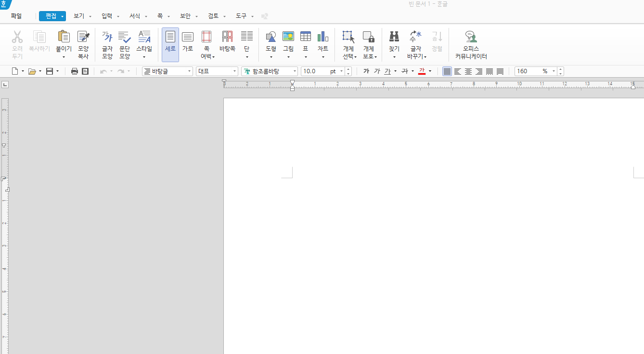Click the 바탕쪽 master page icon
The height and width of the screenshot is (354, 644).
click(x=227, y=37)
